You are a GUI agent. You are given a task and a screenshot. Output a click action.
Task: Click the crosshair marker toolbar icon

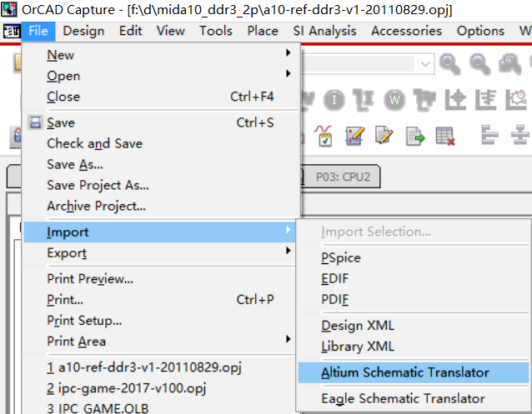pyautogui.click(x=455, y=100)
